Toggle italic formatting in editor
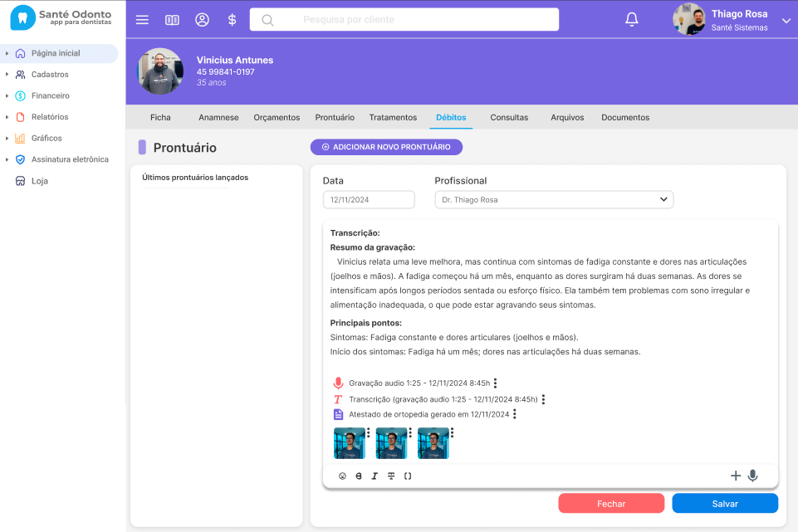 point(375,476)
